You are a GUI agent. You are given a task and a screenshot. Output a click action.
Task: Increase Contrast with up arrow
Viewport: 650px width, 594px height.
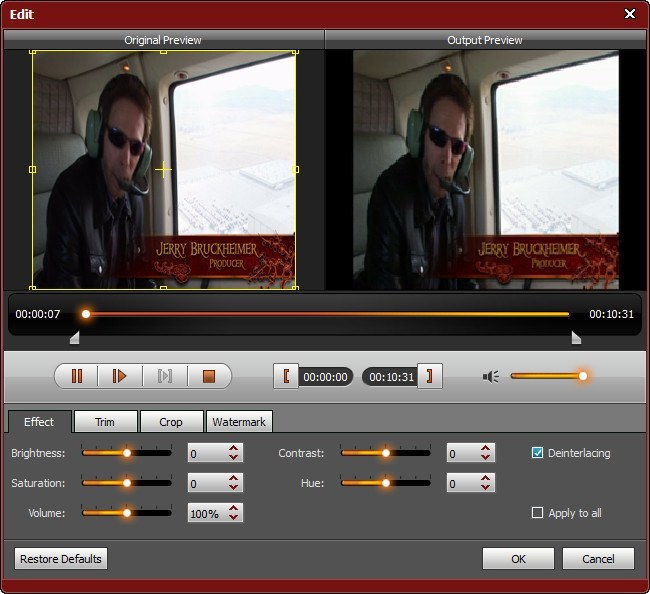485,449
